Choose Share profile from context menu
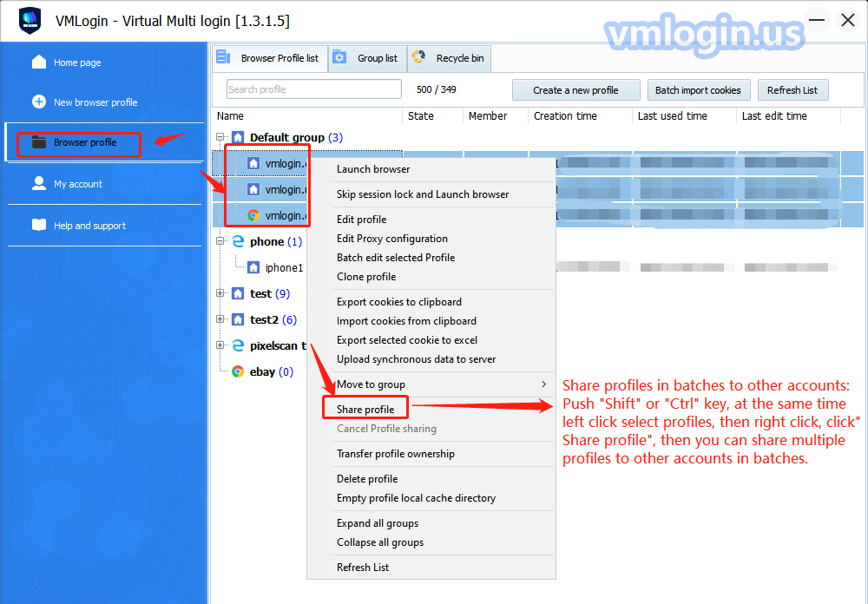This screenshot has height=604, width=868. click(x=365, y=410)
